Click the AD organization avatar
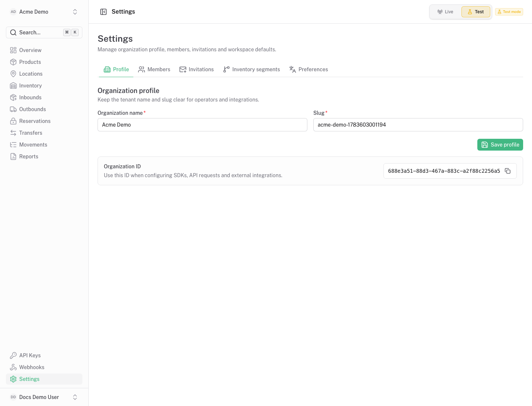This screenshot has width=532, height=406. coord(13,12)
